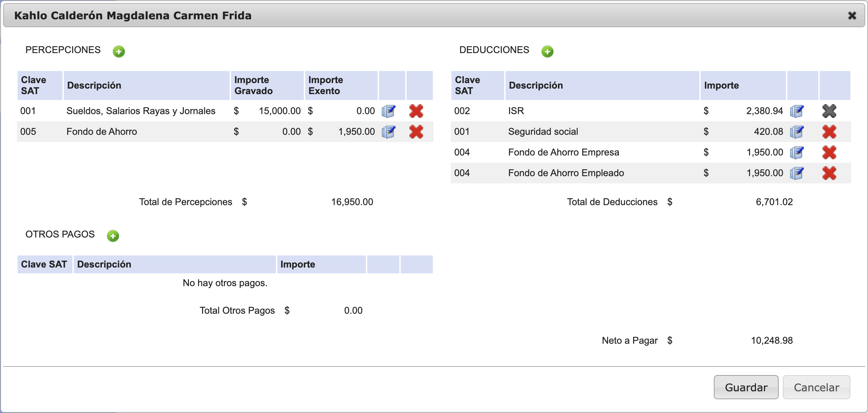Edit the Sueldos, Salarios Rayas y Jornales row

pyautogui.click(x=388, y=111)
